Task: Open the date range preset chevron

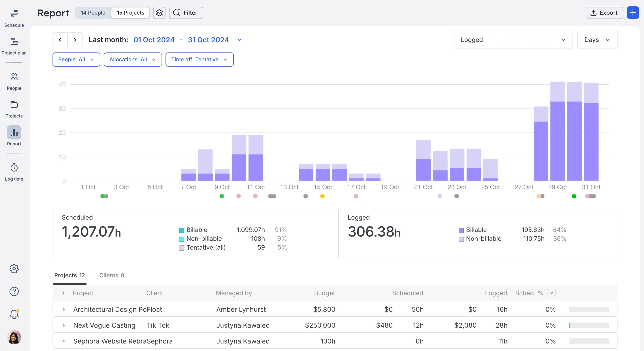Action: point(239,40)
